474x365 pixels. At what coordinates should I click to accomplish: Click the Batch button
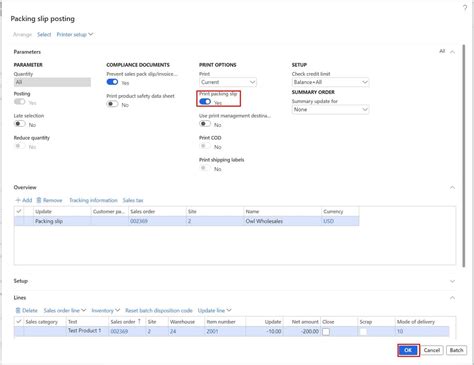tap(456, 350)
